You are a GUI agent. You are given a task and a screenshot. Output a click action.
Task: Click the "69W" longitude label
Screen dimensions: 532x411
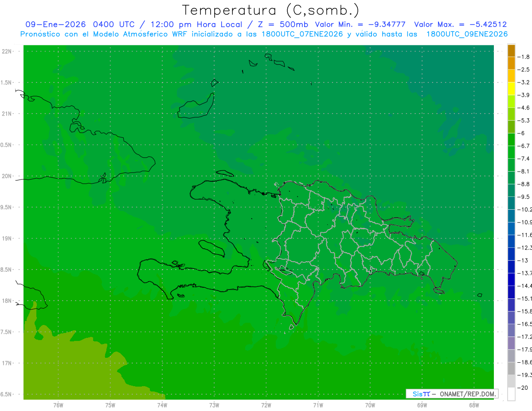click(422, 405)
